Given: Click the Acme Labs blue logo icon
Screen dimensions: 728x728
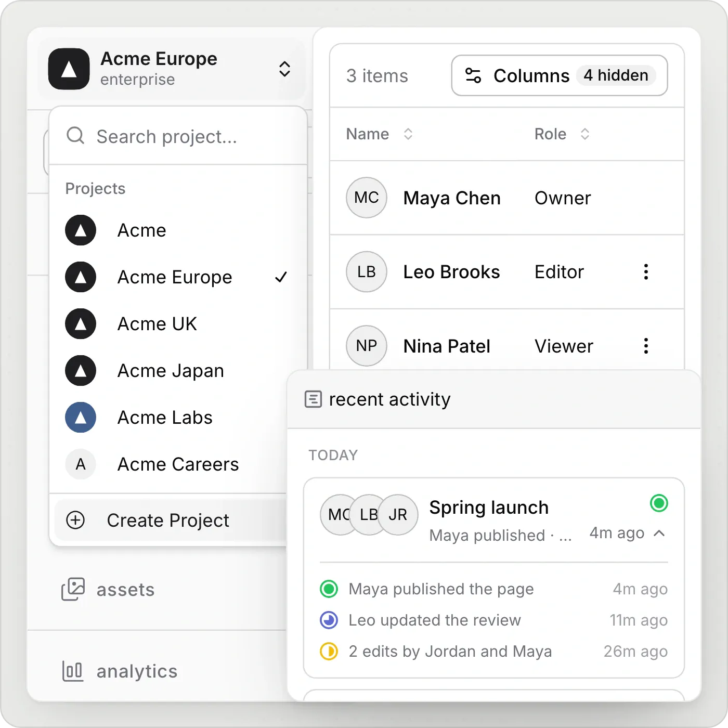Looking at the screenshot, I should 81,418.
